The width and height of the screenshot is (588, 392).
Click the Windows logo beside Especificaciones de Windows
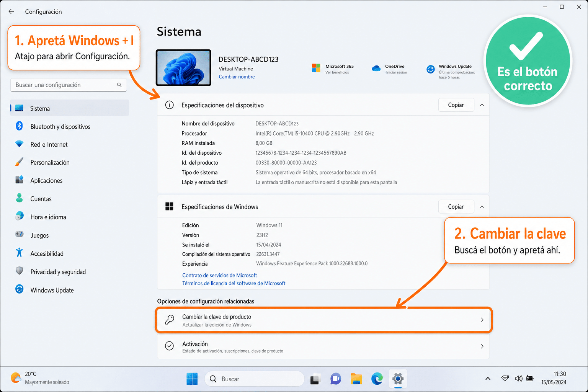pyautogui.click(x=169, y=207)
